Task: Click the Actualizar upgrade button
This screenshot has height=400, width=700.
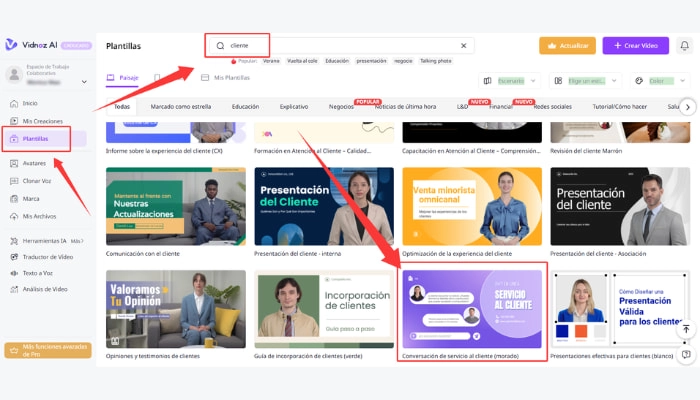Action: 567,46
